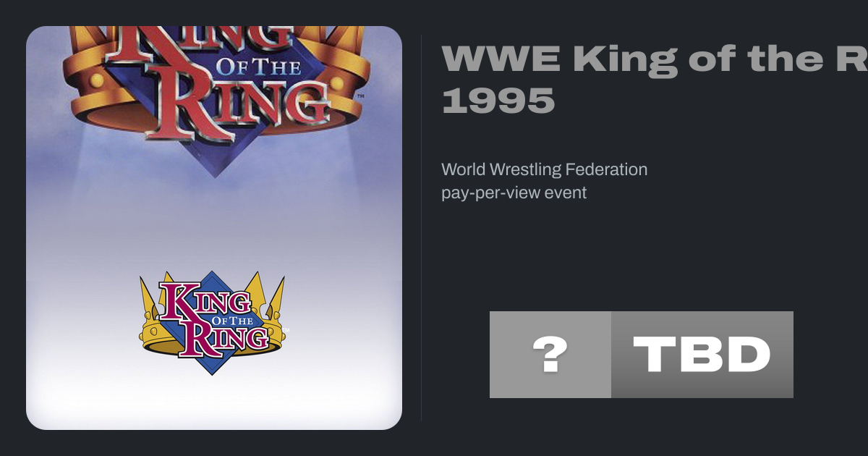The image size is (868, 456).
Task: Click the World Wrestling Federation description text
Action: pyautogui.click(x=544, y=170)
